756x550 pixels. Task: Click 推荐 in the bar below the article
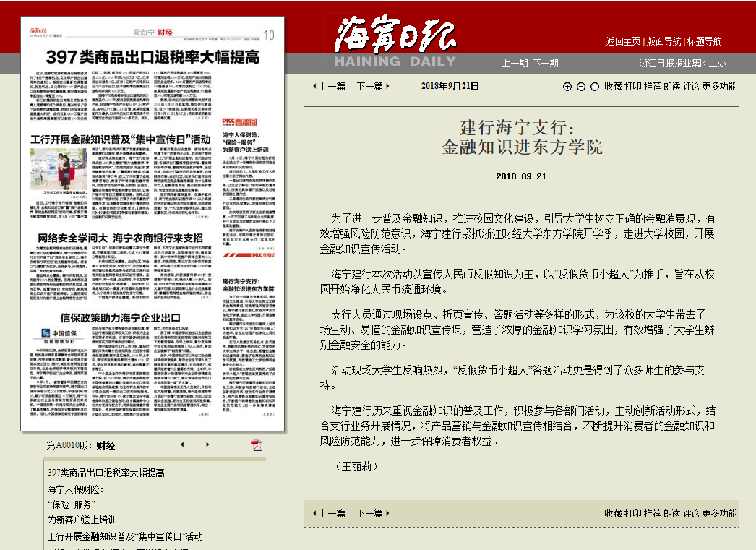pos(653,513)
